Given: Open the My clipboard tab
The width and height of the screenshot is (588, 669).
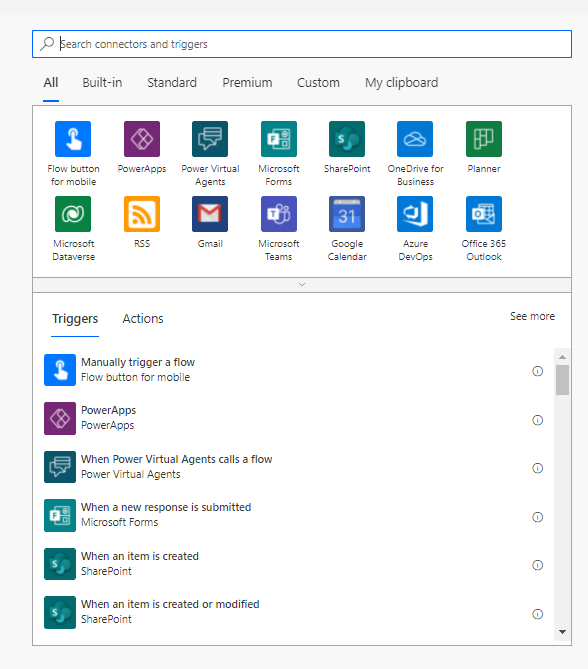Looking at the screenshot, I should pyautogui.click(x=402, y=83).
